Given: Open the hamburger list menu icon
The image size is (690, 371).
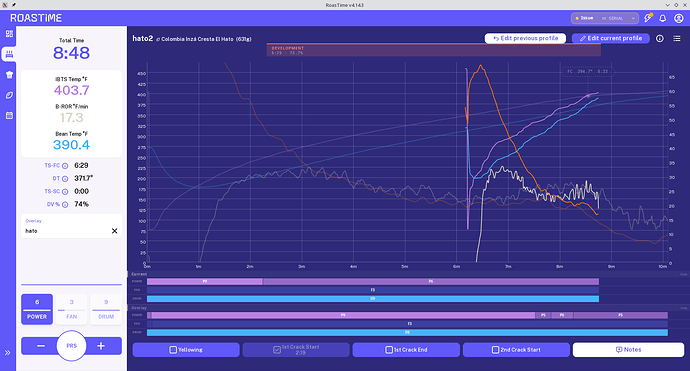Looking at the screenshot, I should tap(677, 38).
